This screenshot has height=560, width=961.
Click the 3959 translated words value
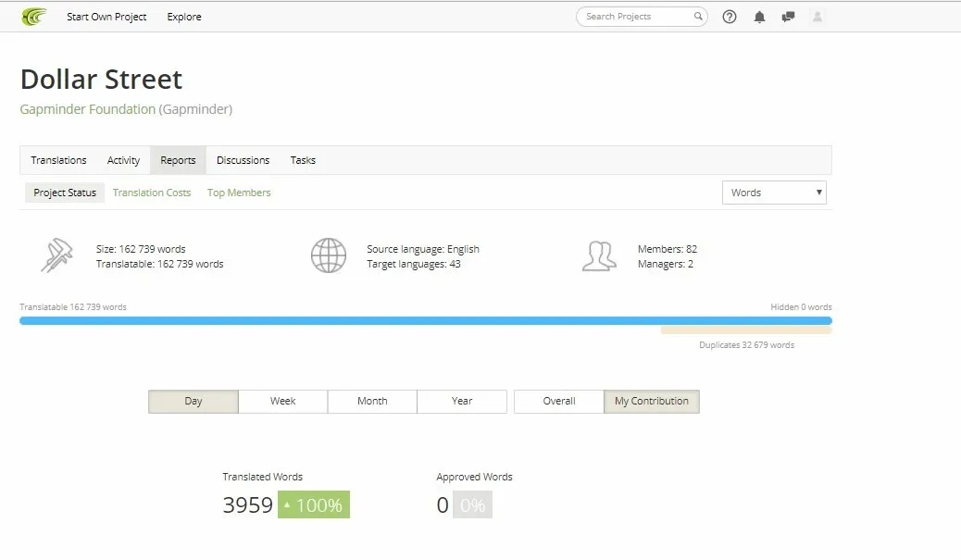(247, 504)
